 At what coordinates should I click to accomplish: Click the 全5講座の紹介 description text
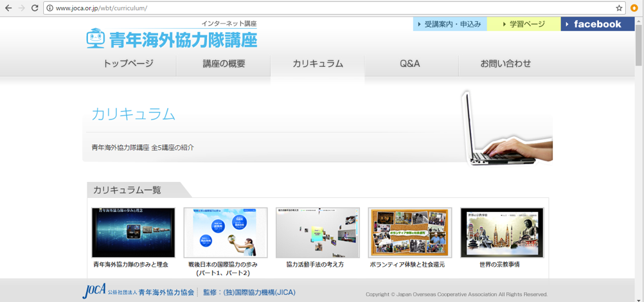pos(172,148)
